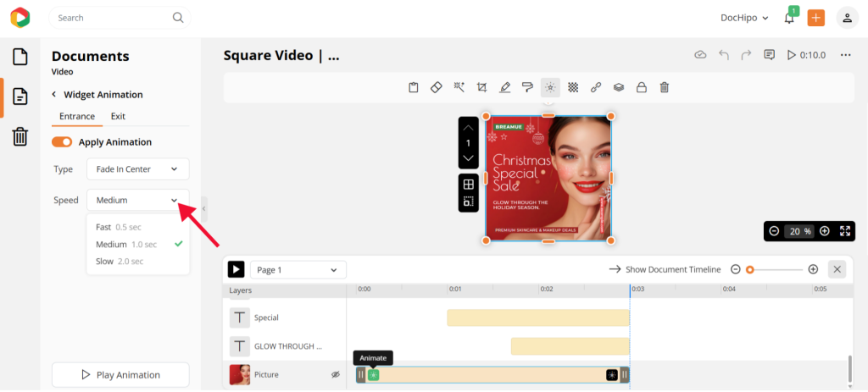868x392 pixels.
Task: Open the blank document sidebar icon
Action: coord(20,57)
